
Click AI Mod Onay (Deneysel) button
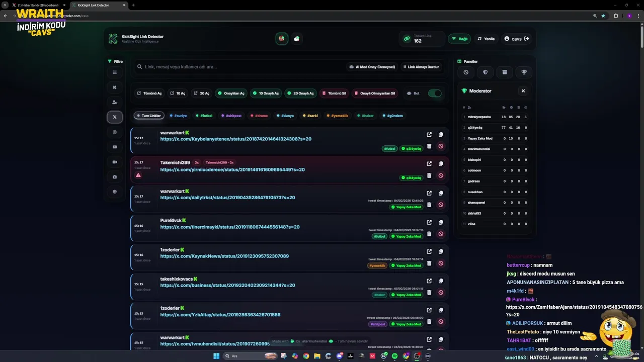(372, 67)
